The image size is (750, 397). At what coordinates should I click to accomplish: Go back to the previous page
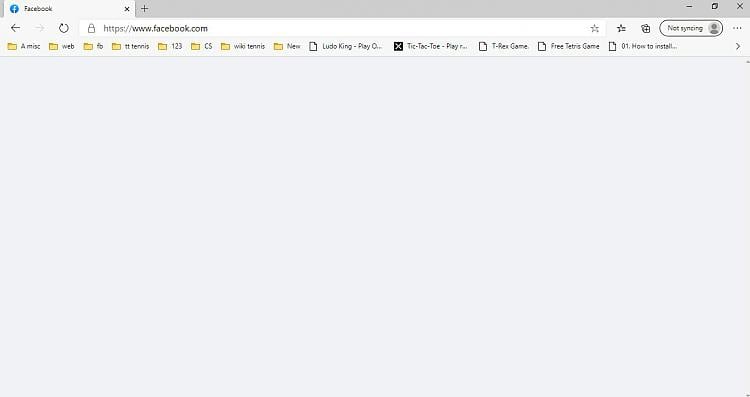click(x=15, y=28)
